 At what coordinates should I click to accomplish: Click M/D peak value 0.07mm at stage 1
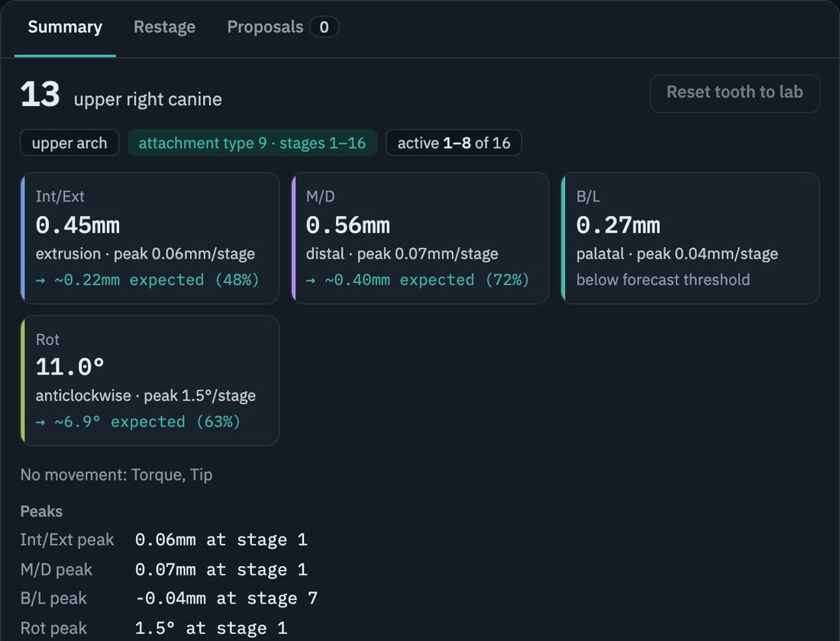(x=221, y=569)
